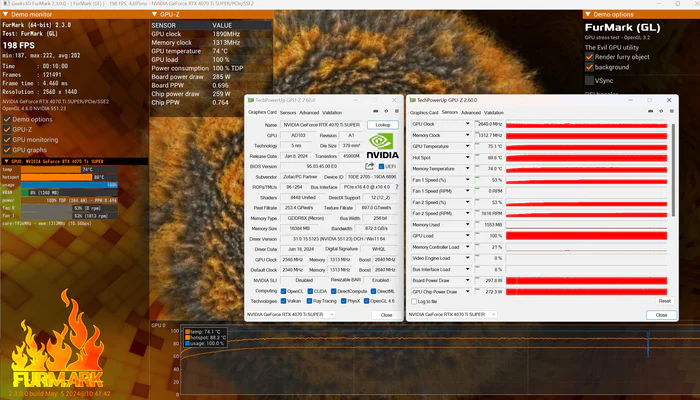Toggle the Demo options checkbox in Demo monitor
The height and width of the screenshot is (400, 700).
[x=7, y=119]
